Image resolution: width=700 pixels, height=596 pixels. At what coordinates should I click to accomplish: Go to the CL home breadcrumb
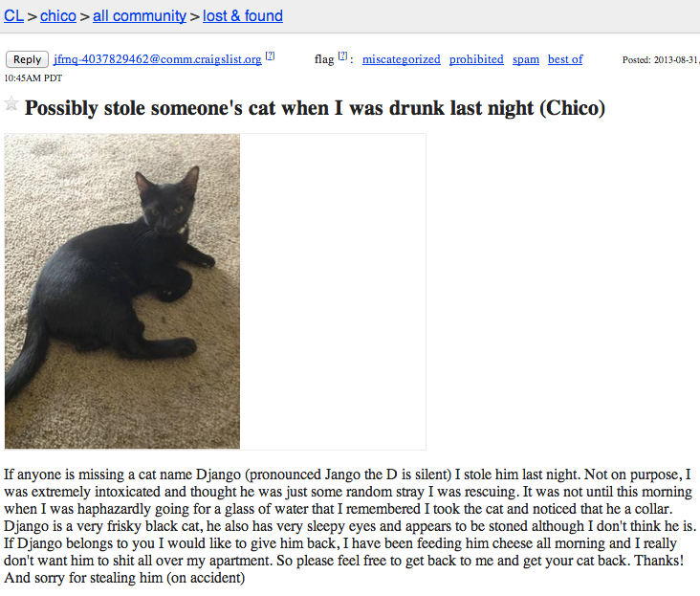point(13,16)
